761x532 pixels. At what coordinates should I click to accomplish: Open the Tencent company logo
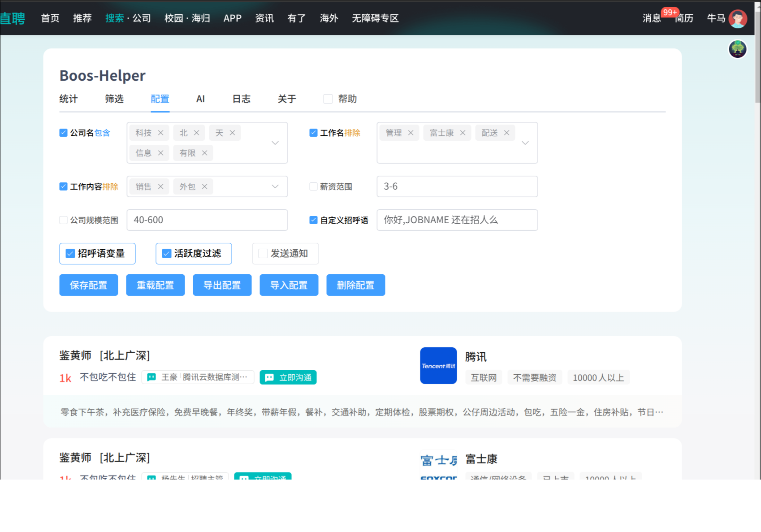pyautogui.click(x=438, y=366)
